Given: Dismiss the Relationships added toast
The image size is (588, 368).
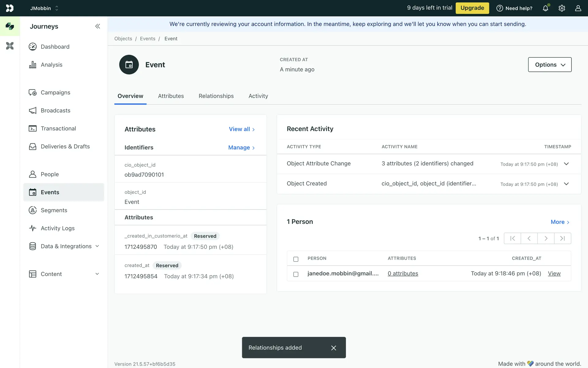Looking at the screenshot, I should point(334,348).
